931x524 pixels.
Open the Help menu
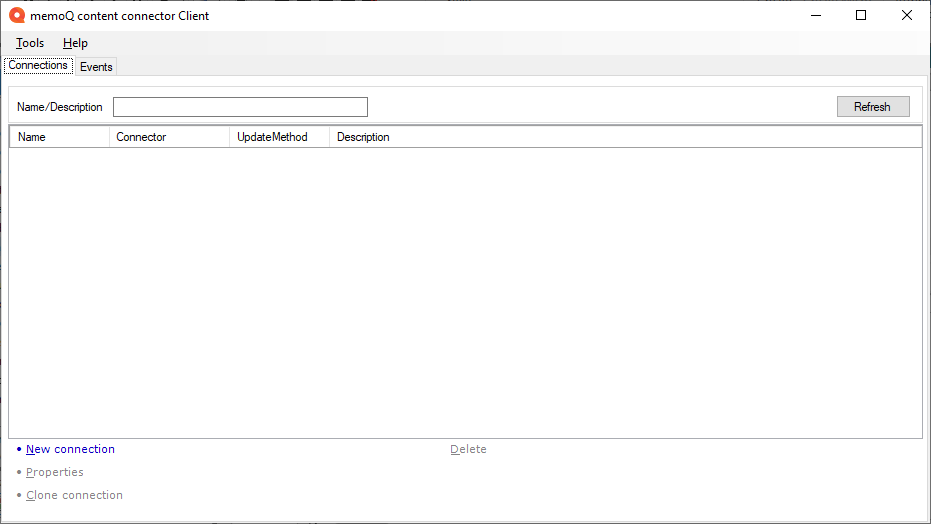pos(75,43)
